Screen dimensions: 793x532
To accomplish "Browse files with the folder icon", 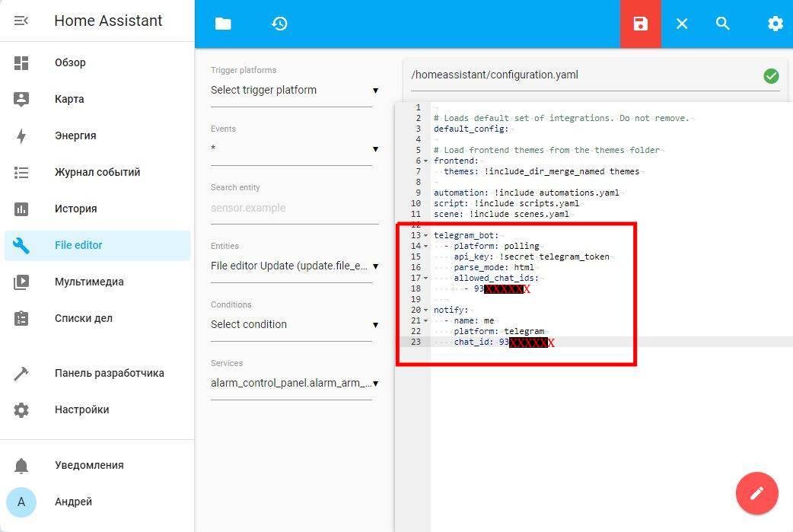I will [223, 24].
